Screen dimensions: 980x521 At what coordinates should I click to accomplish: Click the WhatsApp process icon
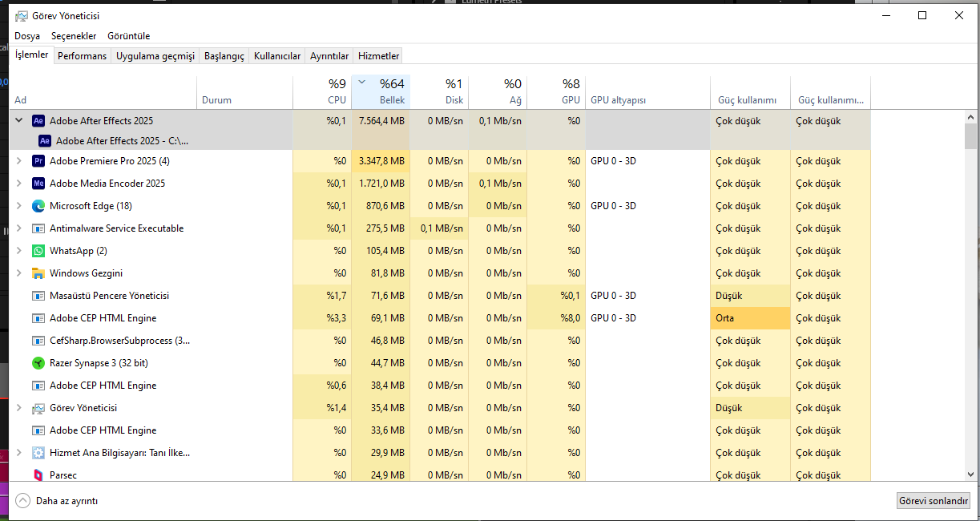(x=38, y=251)
